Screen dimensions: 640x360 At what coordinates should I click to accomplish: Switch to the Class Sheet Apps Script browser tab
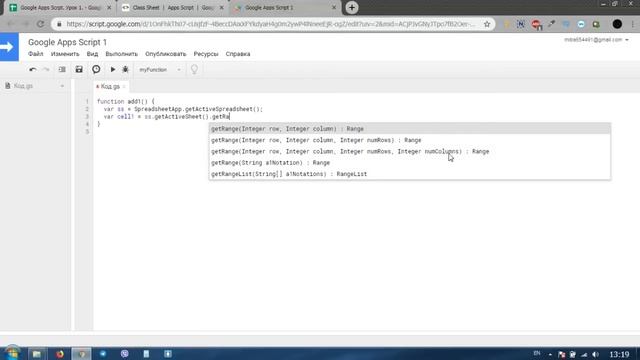173,8
